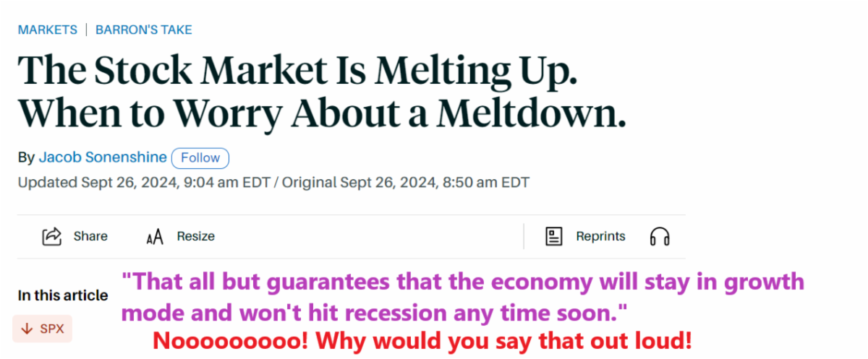The image size is (868, 359).
Task: Open author Jacob Sonenshine's profile
Action: pyautogui.click(x=102, y=157)
